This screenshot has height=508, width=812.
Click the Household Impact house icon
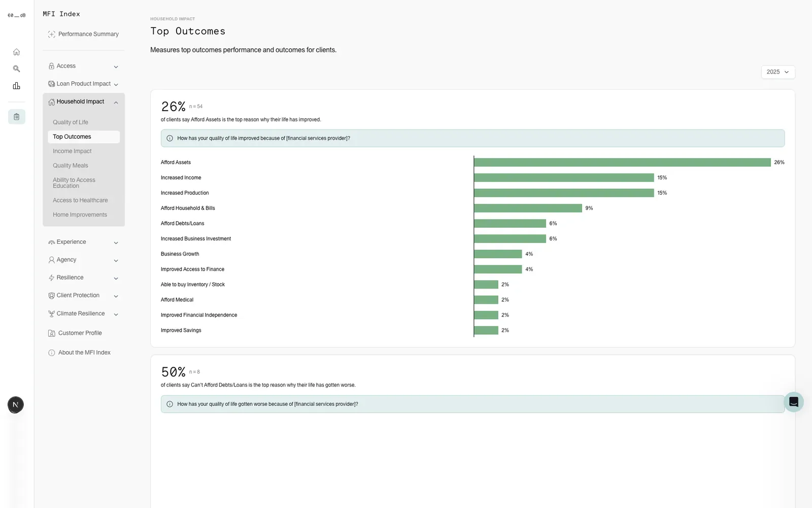coord(51,102)
